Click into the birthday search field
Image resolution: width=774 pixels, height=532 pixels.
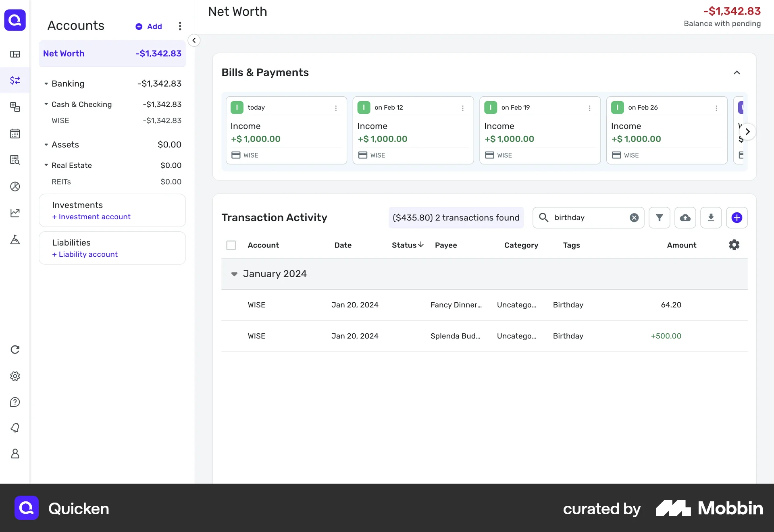coord(589,218)
